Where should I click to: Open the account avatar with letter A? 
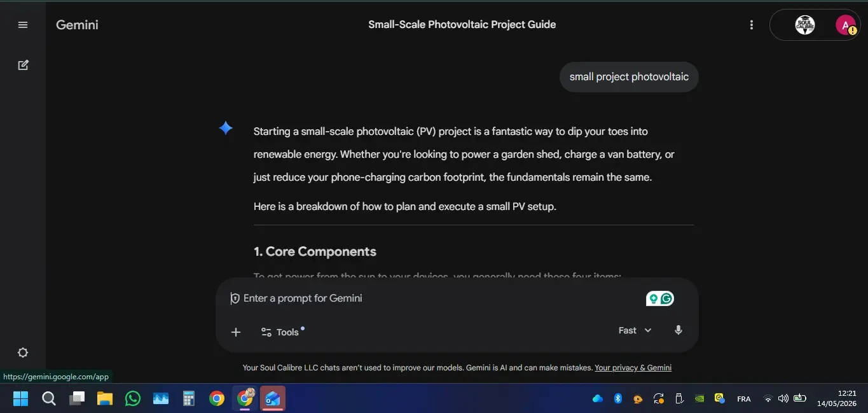pyautogui.click(x=845, y=25)
